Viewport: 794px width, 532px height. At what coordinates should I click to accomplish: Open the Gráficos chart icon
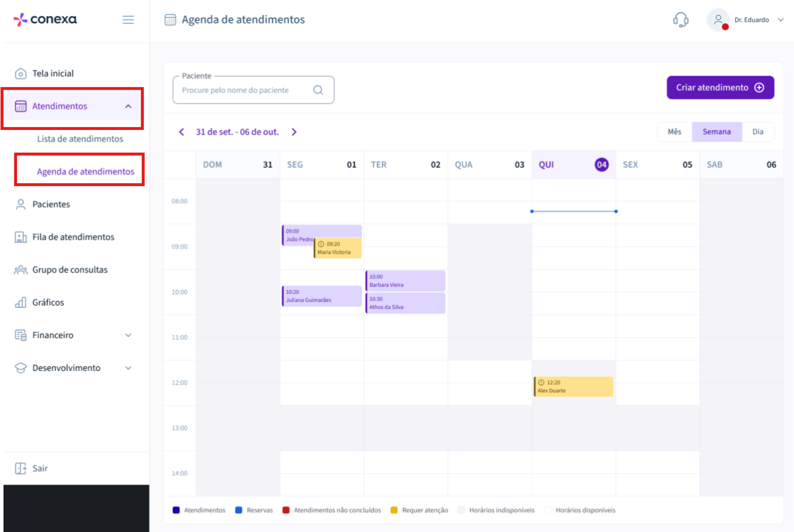(x=20, y=303)
